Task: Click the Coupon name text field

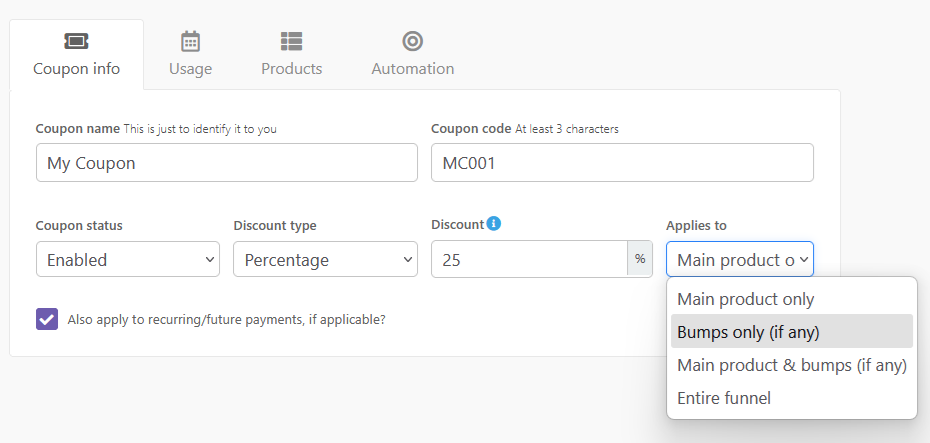Action: tap(226, 163)
